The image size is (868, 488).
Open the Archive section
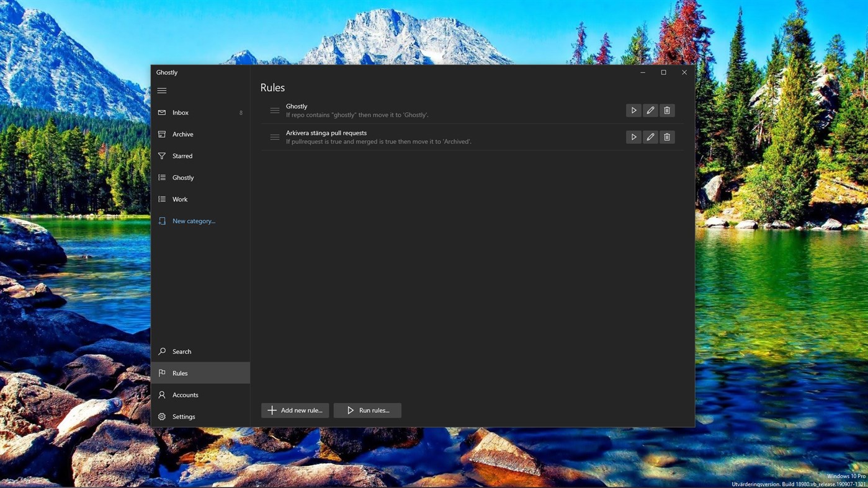tap(182, 134)
